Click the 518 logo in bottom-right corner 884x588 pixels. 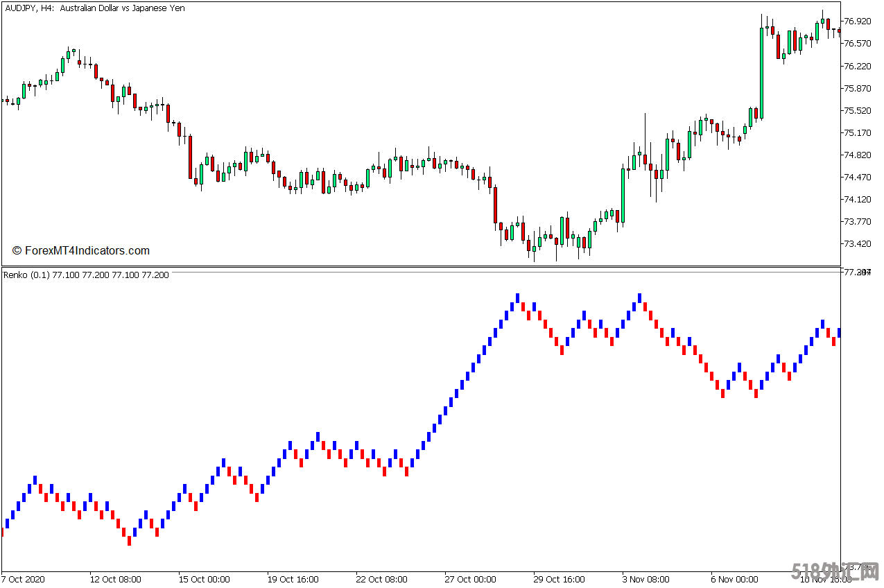[835, 574]
